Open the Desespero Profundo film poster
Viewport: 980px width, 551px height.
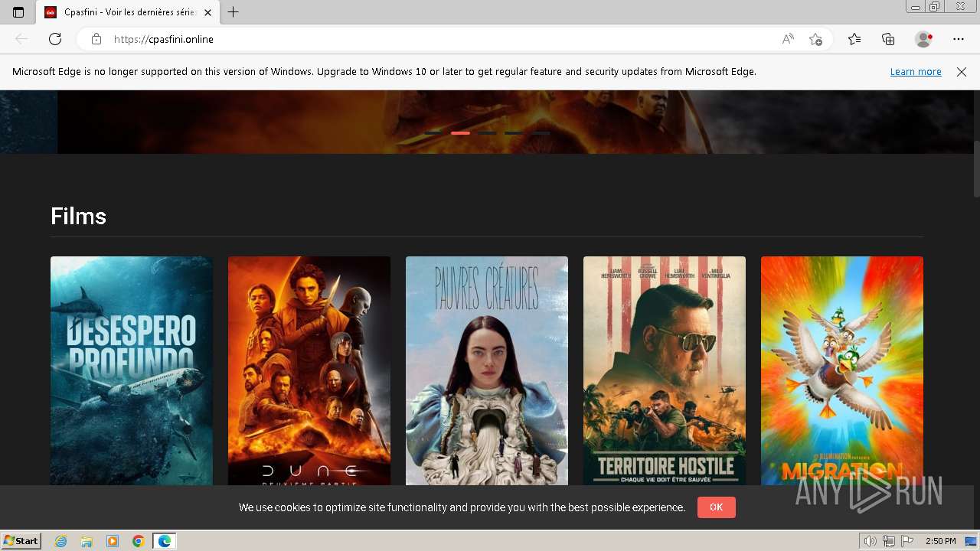click(x=132, y=370)
